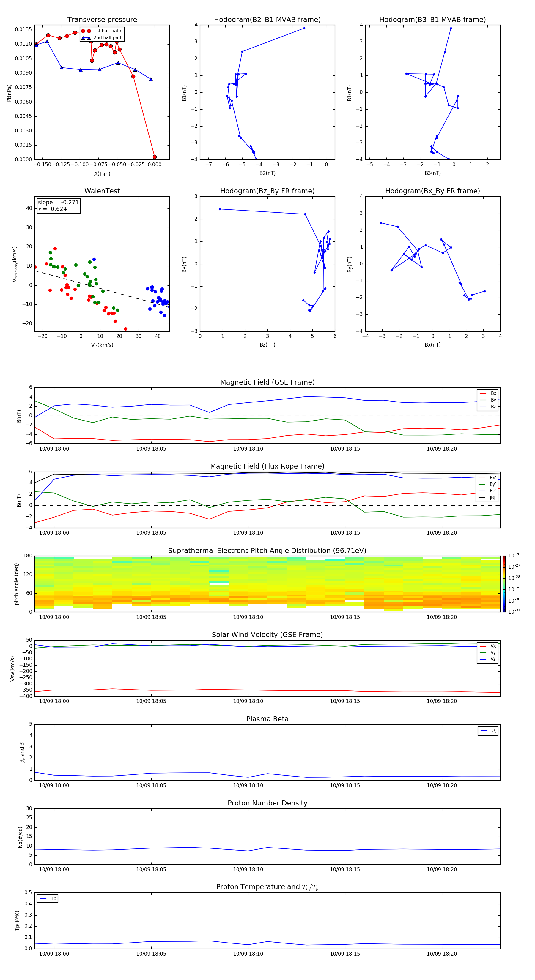Click the 'Bx' entry in GSE legend
Screen dimensions: 535x980
pyautogui.click(x=488, y=393)
